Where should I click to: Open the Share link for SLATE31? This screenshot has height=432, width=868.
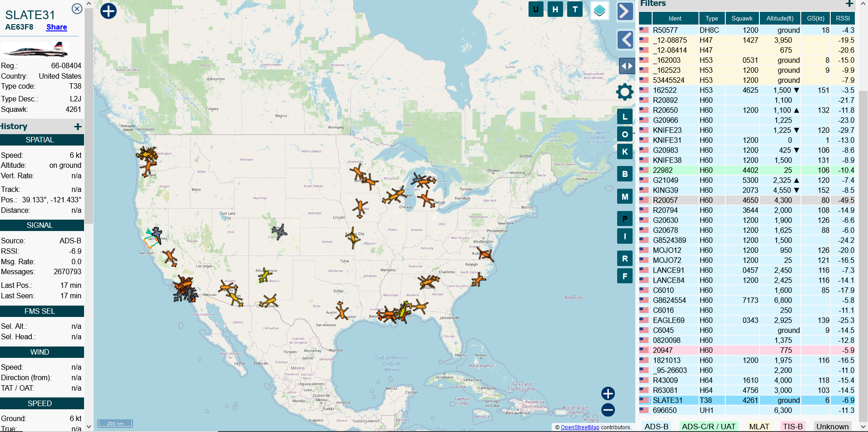tap(57, 27)
